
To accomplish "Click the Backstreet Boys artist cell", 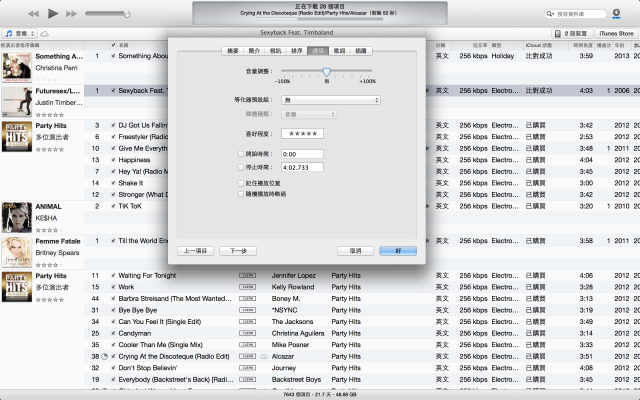I will point(296,380).
